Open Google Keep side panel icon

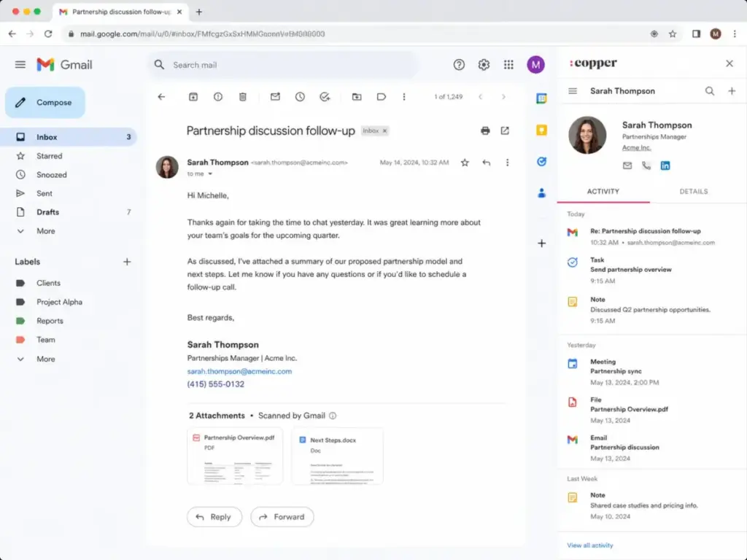(x=542, y=130)
